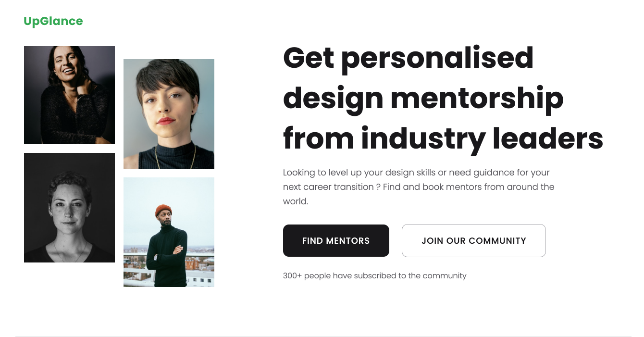Click the orange beanie in the man's photo
The width and height of the screenshot is (644, 337).
click(x=163, y=210)
